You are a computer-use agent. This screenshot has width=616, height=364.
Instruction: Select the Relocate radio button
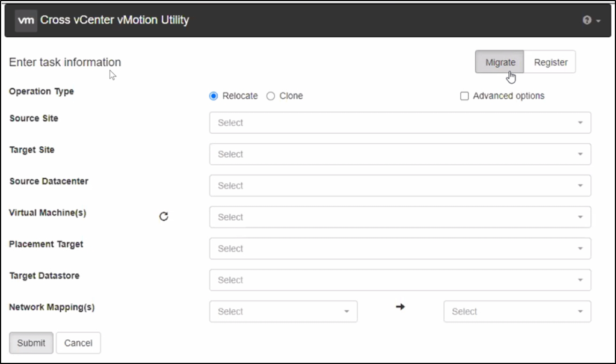tap(214, 96)
